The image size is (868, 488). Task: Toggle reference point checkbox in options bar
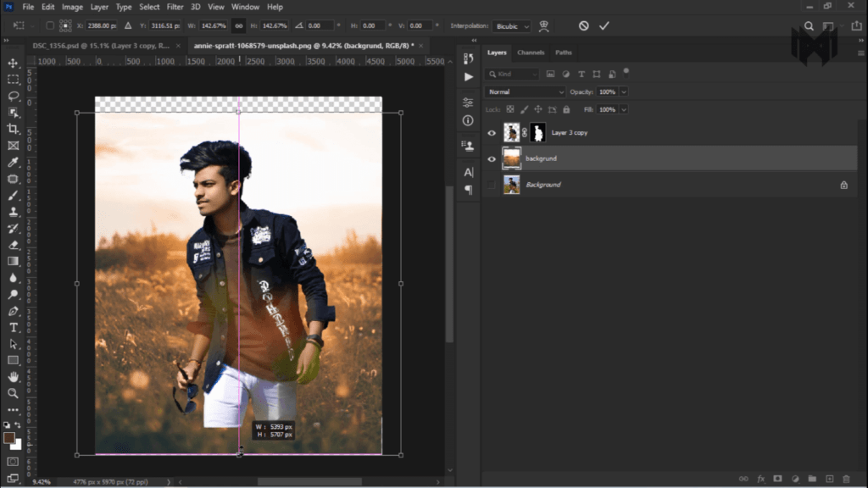[50, 25]
